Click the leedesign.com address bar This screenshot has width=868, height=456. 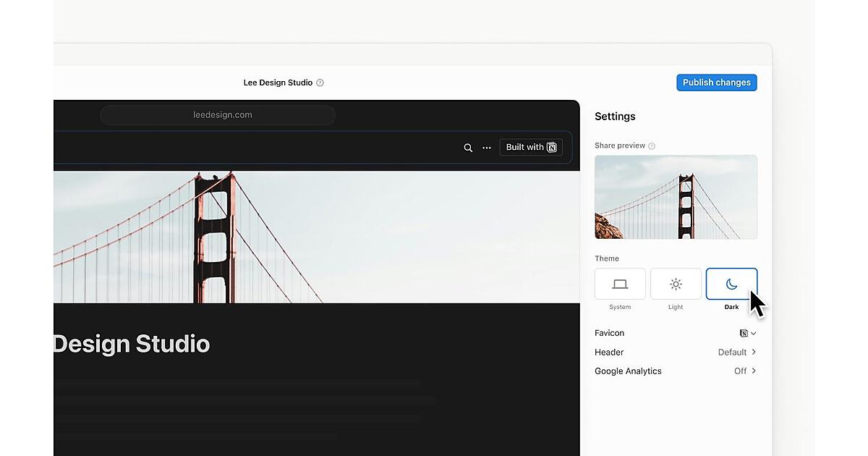218,115
